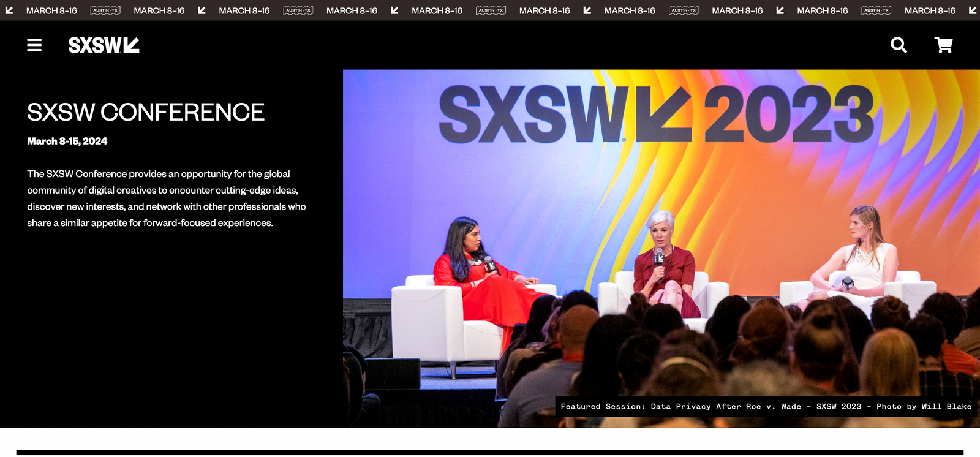Click the Featured Session photo caption
This screenshot has width=980, height=457.
point(766,406)
